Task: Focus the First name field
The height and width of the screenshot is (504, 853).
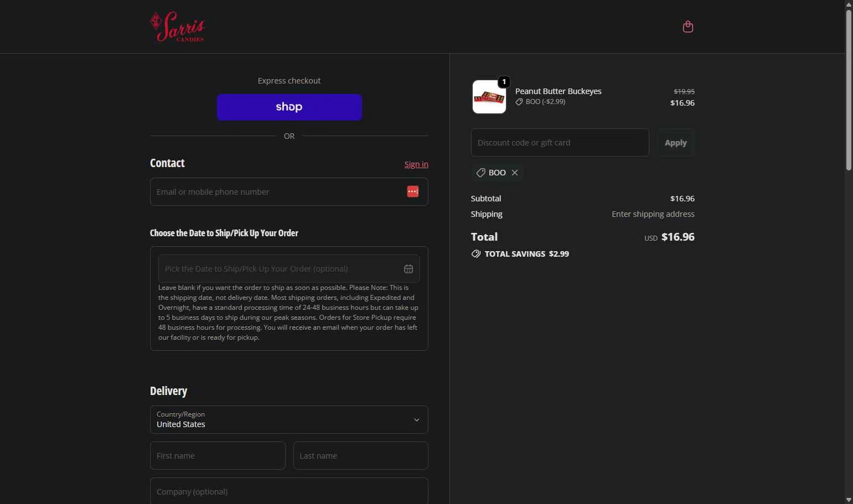Action: point(218,456)
